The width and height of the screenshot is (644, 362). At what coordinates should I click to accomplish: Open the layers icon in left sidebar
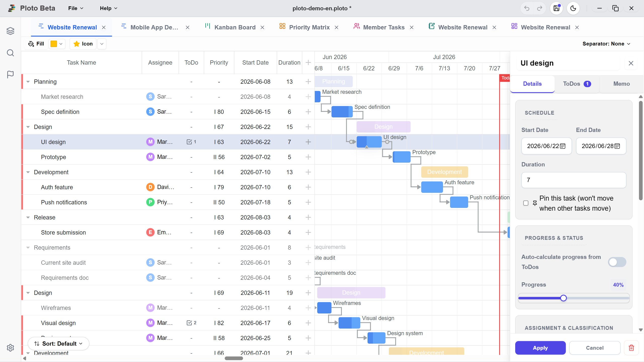tap(10, 31)
